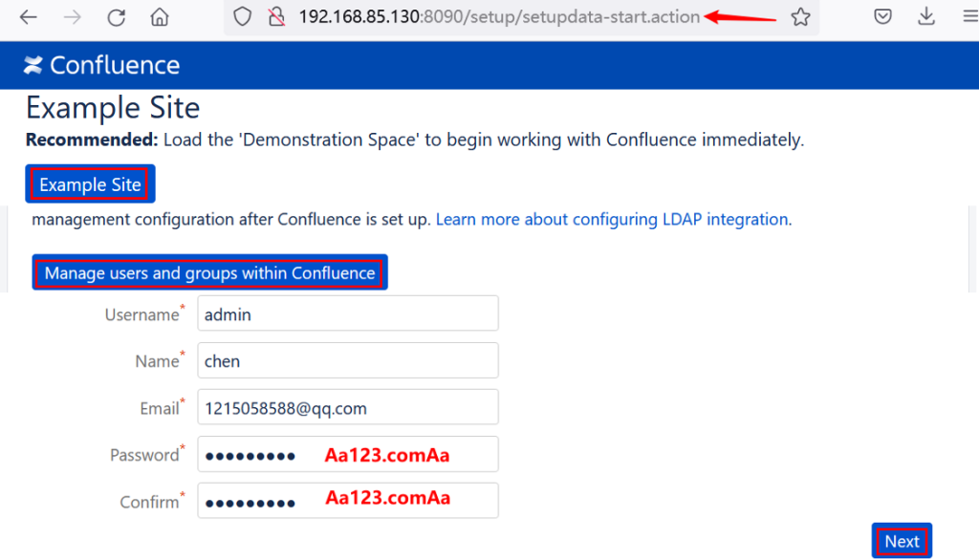Image resolution: width=979 pixels, height=560 pixels.
Task: Click the Confluence logo in header
Action: point(101,65)
